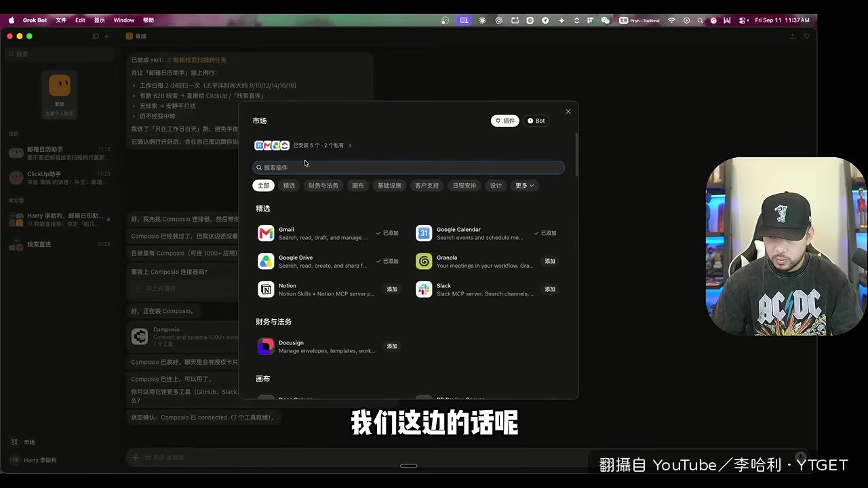Switch to the 插件 tab

click(505, 121)
